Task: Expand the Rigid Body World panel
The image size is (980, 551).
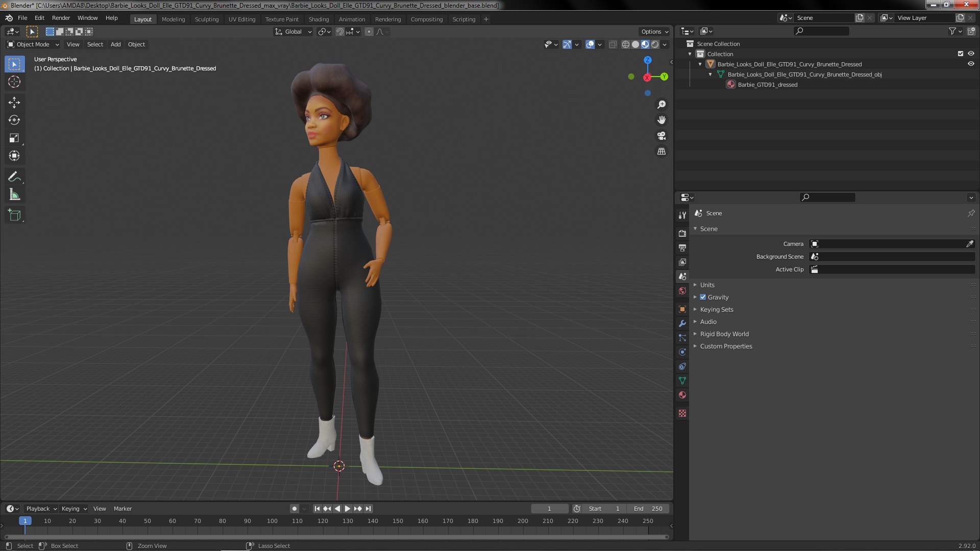Action: pos(724,334)
